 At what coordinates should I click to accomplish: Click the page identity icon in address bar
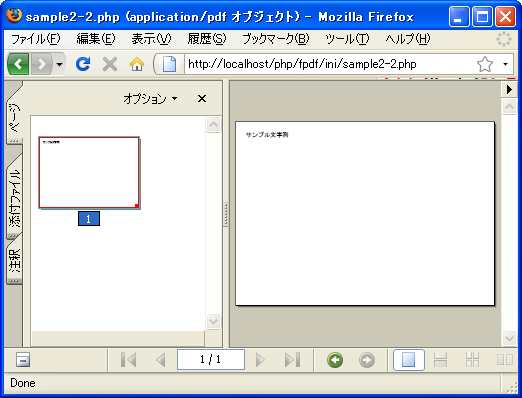[x=169, y=64]
